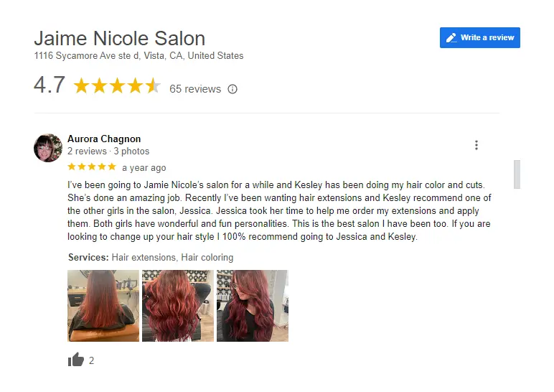Click the 4.7 rating stars row
This screenshot has height=392, width=554.
tap(117, 86)
